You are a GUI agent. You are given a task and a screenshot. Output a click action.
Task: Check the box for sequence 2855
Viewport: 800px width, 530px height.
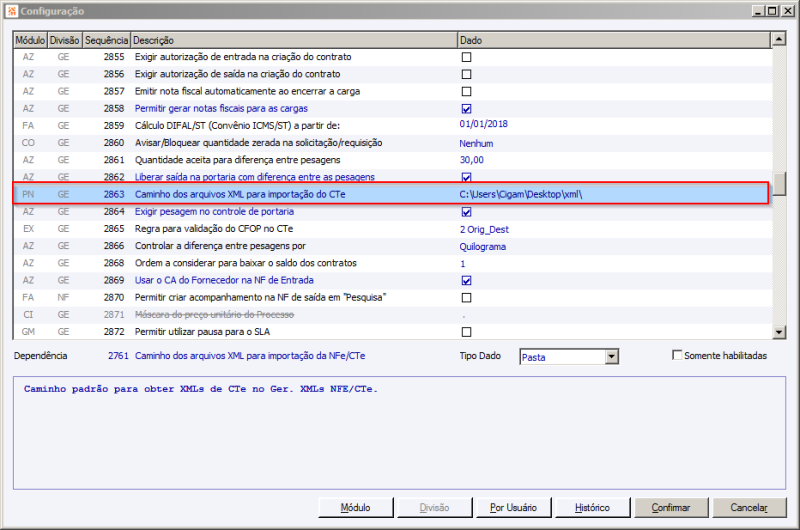coord(466,57)
